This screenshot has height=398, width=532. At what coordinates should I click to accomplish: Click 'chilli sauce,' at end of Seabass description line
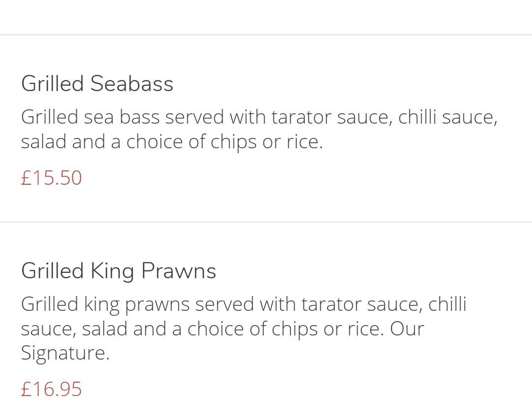tap(448, 117)
